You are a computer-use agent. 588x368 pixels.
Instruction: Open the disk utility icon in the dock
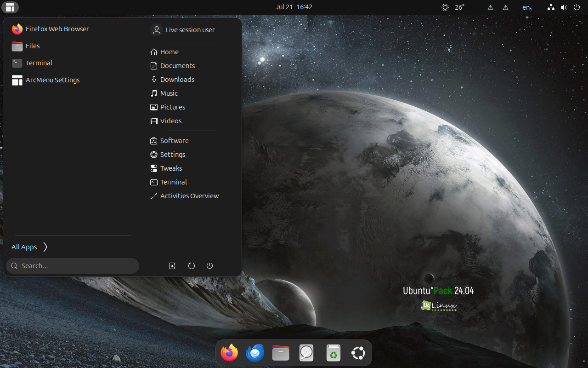[x=306, y=353]
